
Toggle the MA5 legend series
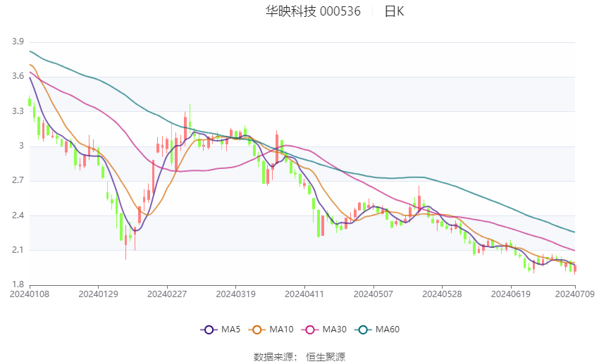pyautogui.click(x=221, y=330)
